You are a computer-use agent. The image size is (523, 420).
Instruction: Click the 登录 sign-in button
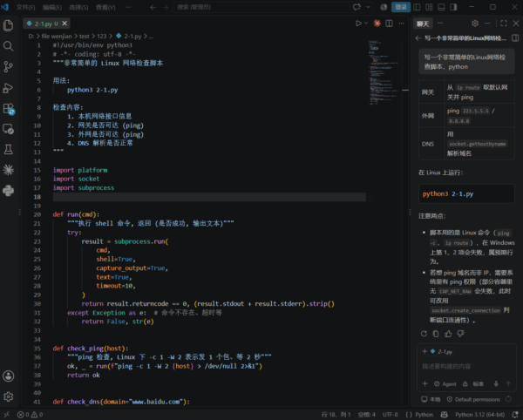[401, 7]
